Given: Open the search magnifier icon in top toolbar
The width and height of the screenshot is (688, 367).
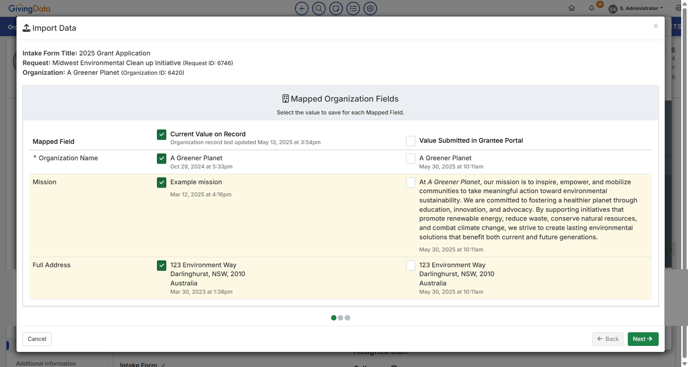Looking at the screenshot, I should coord(319,8).
